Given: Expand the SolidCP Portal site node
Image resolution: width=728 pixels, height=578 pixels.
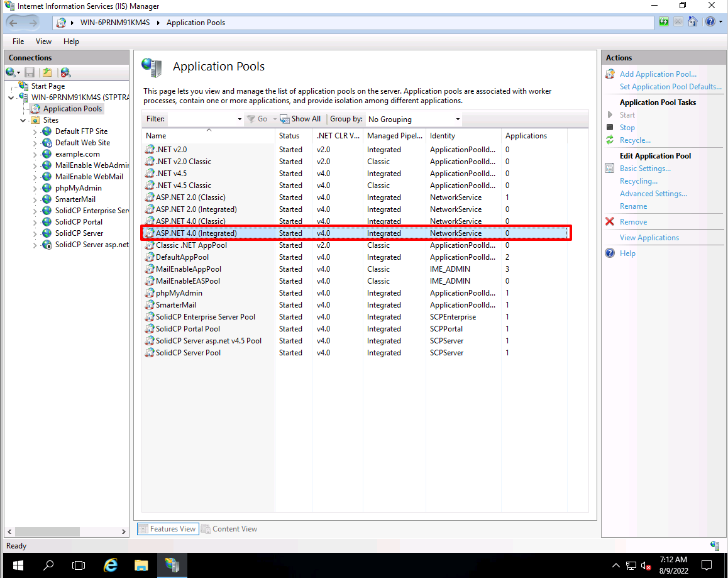Looking at the screenshot, I should 35,222.
